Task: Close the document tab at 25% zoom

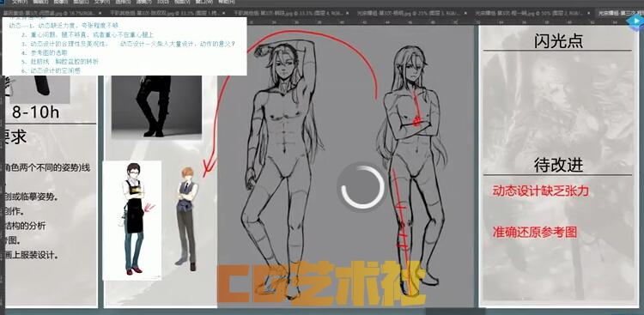Action: (x=465, y=13)
